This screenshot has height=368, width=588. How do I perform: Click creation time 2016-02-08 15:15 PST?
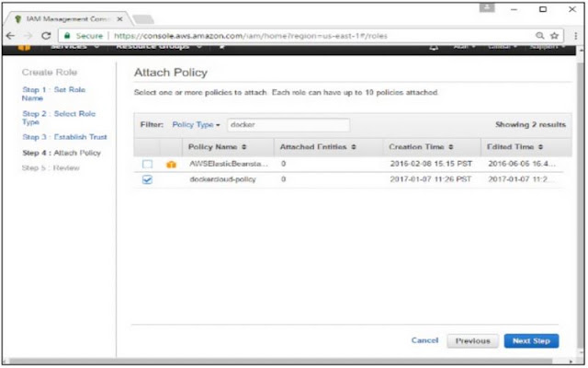431,164
